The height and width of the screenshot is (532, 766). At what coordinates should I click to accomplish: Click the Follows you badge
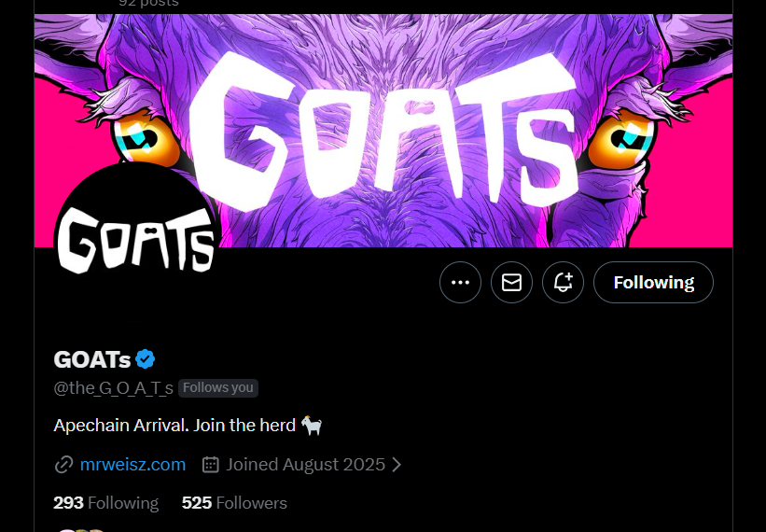218,387
